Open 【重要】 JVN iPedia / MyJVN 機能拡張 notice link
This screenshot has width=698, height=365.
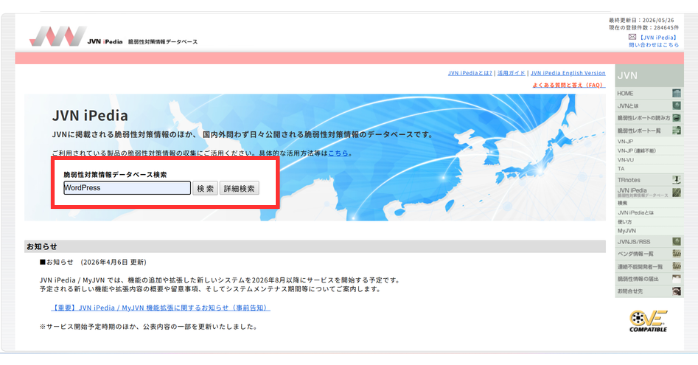coord(161,308)
